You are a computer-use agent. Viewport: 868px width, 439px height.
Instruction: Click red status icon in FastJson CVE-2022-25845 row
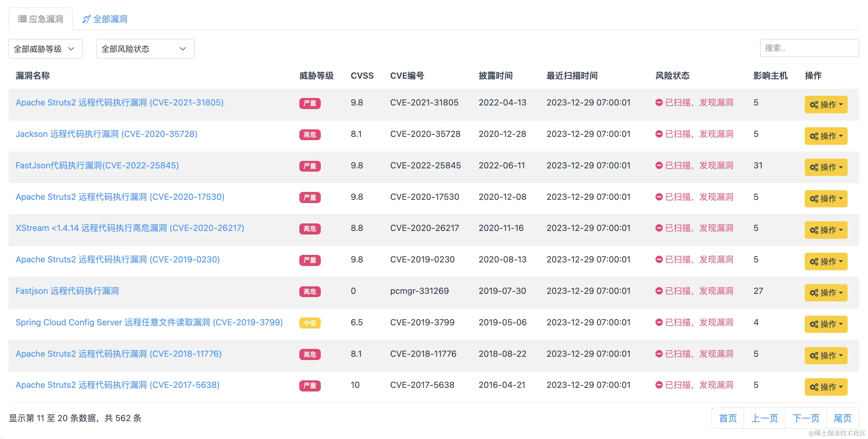click(659, 166)
